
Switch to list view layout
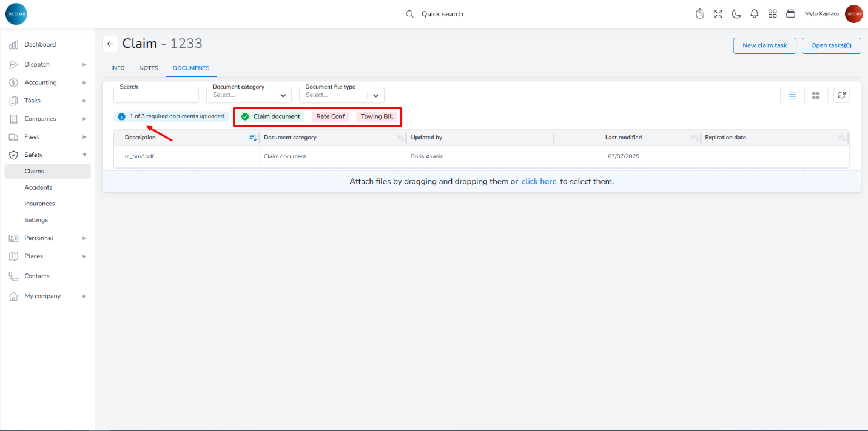[792, 95]
